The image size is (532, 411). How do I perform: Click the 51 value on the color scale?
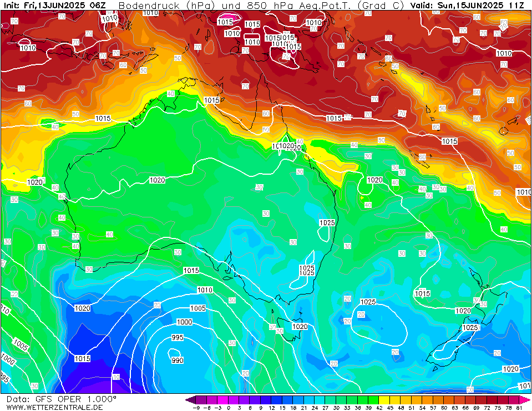coord(412,408)
